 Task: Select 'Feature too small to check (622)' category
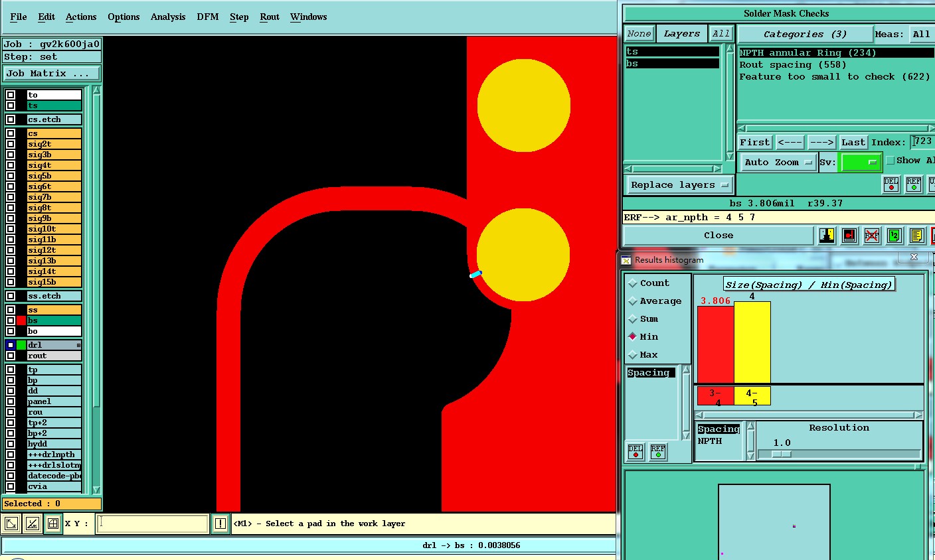point(835,77)
